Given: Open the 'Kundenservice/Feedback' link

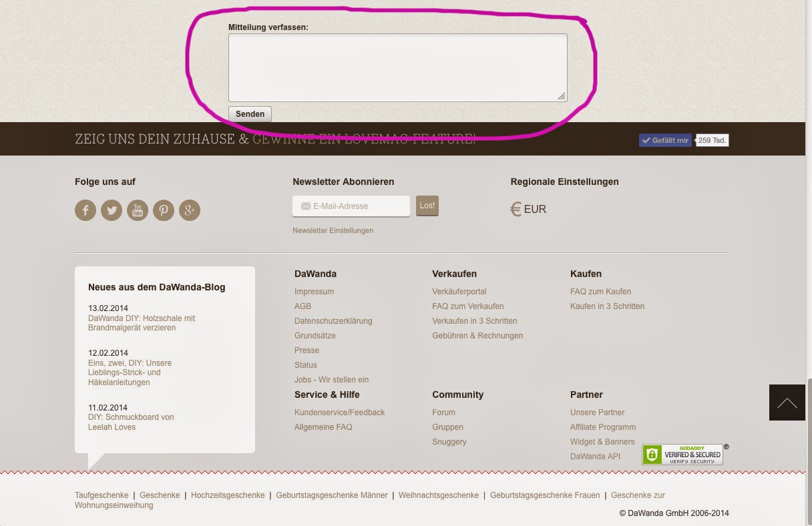Looking at the screenshot, I should click(x=339, y=413).
